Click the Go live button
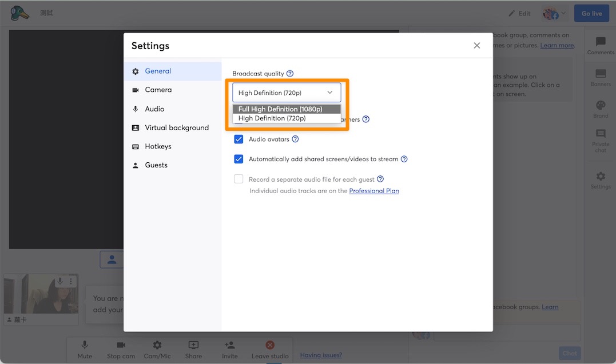 (591, 13)
